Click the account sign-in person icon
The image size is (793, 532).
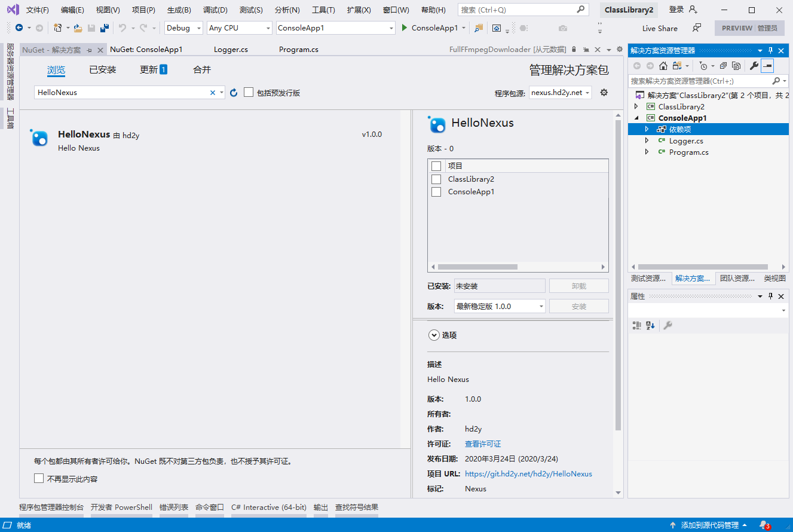pyautogui.click(x=693, y=10)
